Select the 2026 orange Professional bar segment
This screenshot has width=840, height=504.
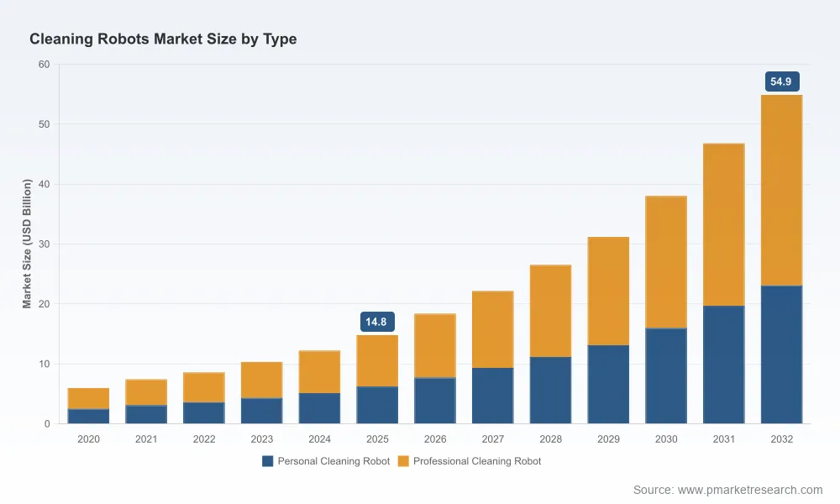coord(435,345)
